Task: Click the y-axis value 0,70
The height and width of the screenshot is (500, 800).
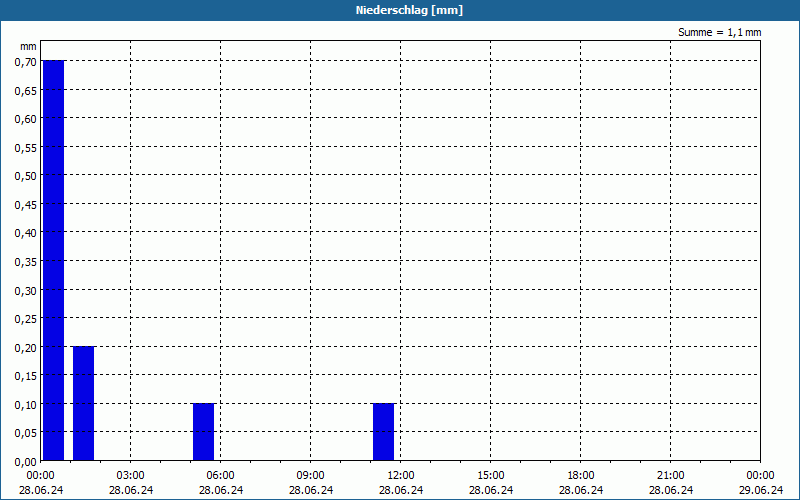Action: (x=26, y=61)
